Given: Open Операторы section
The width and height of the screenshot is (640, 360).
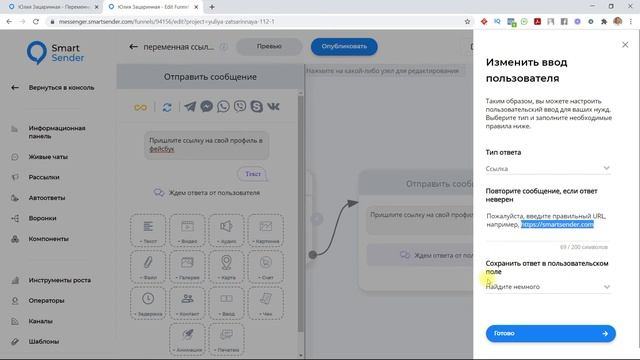Looking at the screenshot, I should pos(46,300).
